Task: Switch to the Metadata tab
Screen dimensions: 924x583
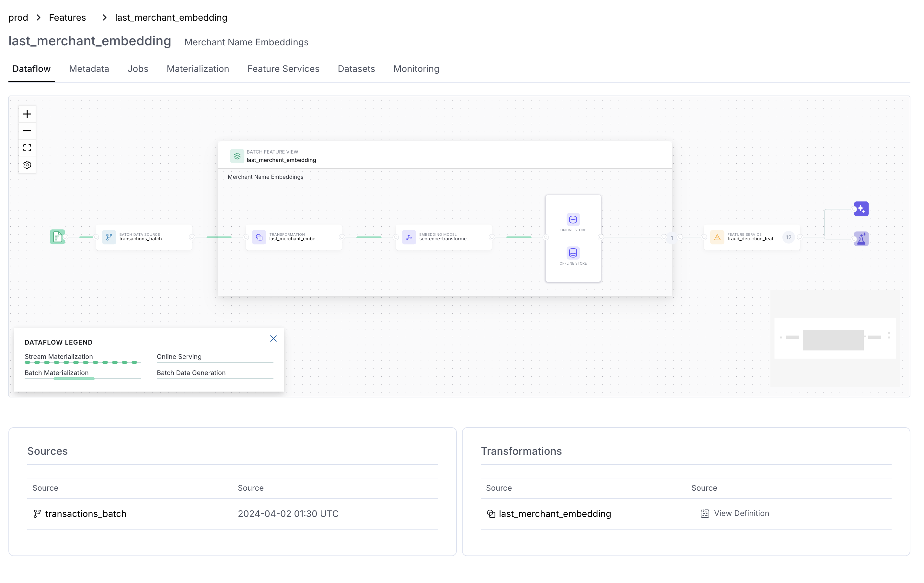Action: [89, 69]
